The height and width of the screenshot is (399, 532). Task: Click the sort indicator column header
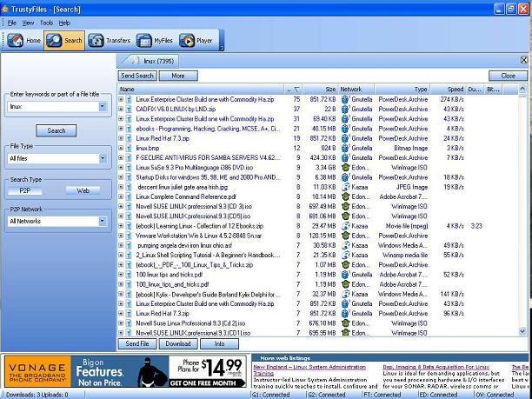click(294, 90)
